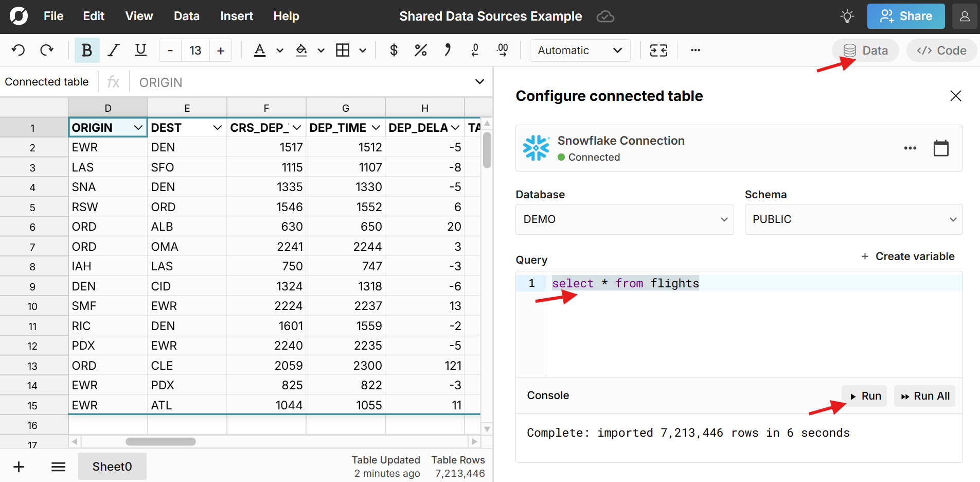The height and width of the screenshot is (482, 980).
Task: Increase decimal places
Action: 503,50
